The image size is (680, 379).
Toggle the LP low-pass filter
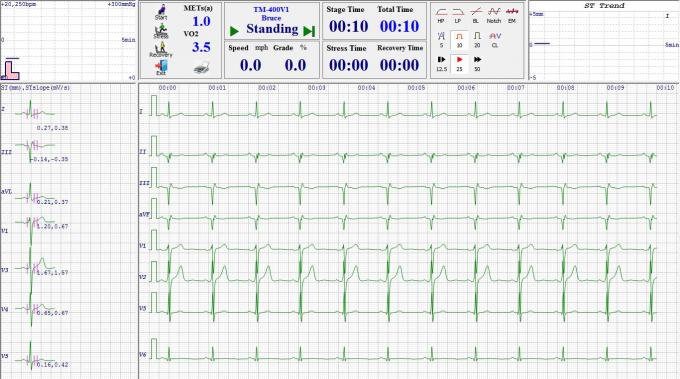point(458,15)
